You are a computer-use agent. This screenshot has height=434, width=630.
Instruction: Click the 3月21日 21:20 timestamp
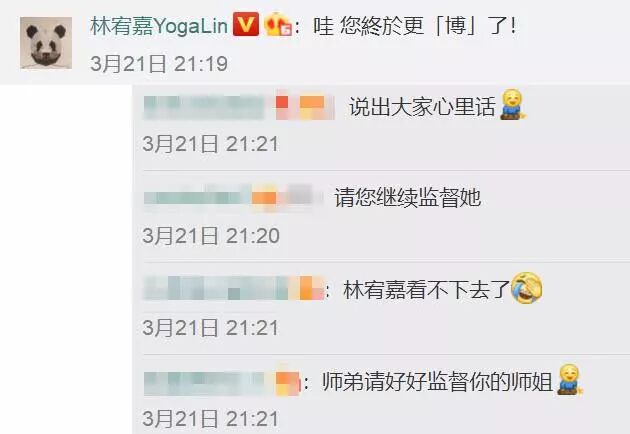(211, 236)
